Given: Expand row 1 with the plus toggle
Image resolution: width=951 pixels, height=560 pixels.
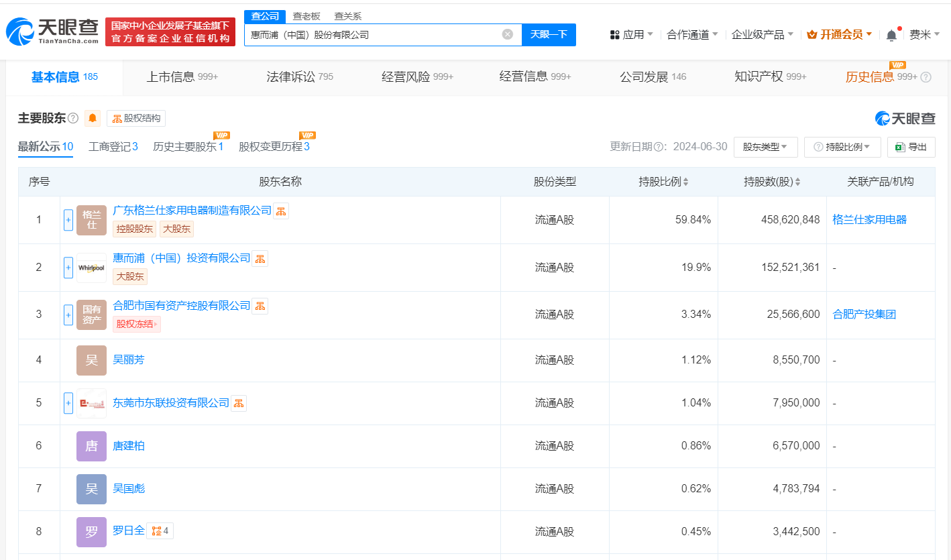Looking at the screenshot, I should 68,220.
